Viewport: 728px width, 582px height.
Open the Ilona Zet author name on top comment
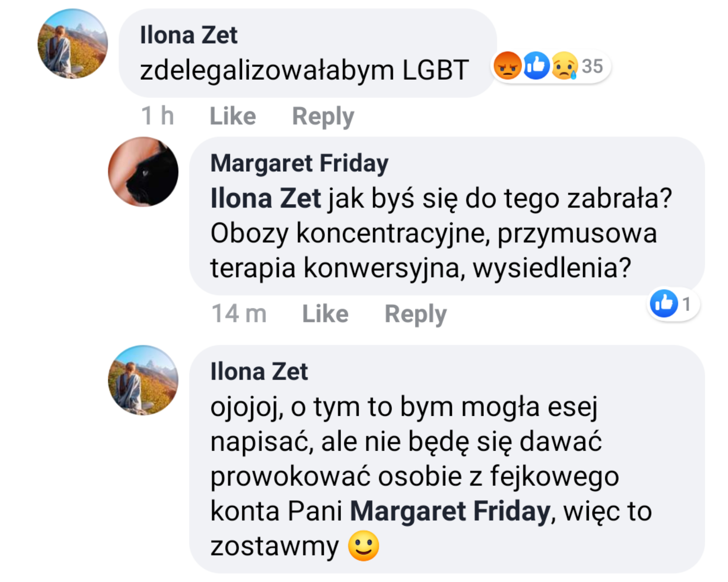[x=188, y=35]
